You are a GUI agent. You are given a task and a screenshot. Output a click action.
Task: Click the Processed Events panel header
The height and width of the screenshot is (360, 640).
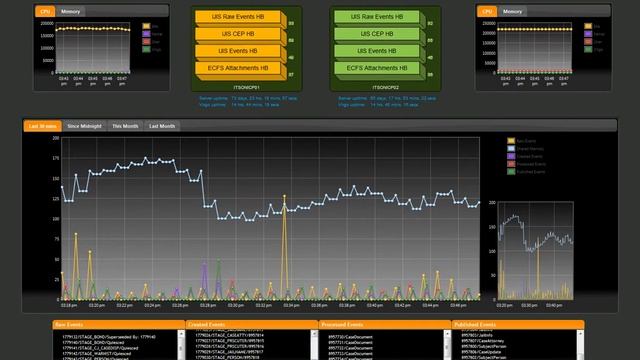(385, 325)
